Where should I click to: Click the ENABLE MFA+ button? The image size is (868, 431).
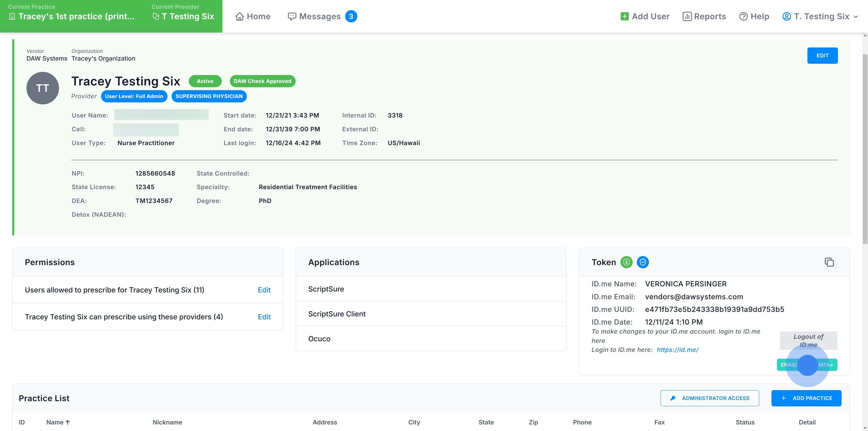pyautogui.click(x=807, y=365)
